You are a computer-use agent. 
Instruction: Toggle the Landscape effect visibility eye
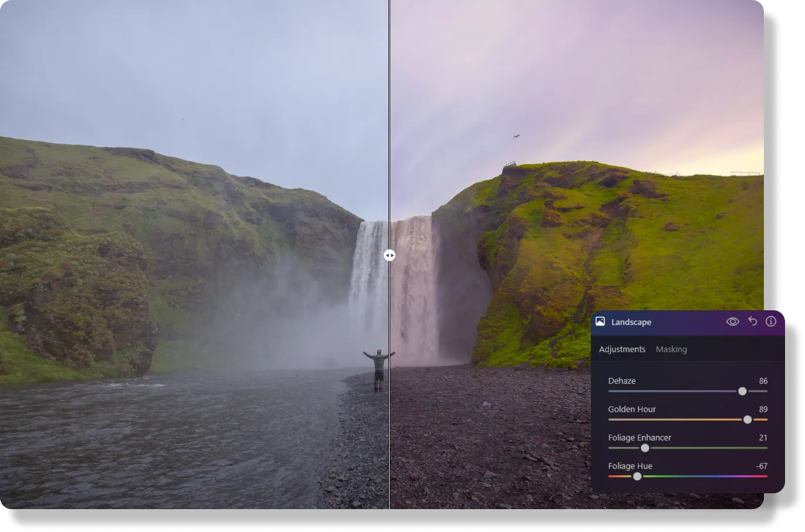(732, 321)
